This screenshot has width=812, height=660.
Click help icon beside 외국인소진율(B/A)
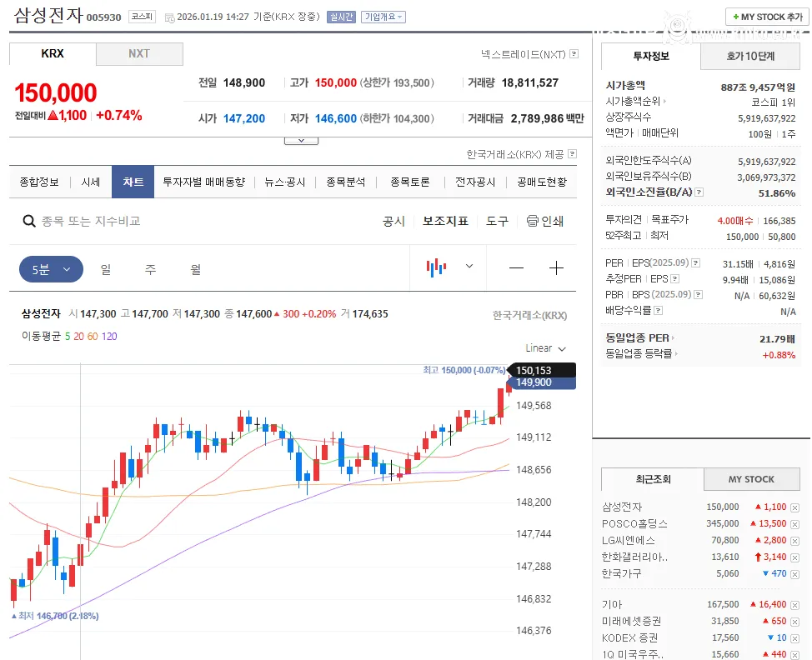[x=699, y=192]
